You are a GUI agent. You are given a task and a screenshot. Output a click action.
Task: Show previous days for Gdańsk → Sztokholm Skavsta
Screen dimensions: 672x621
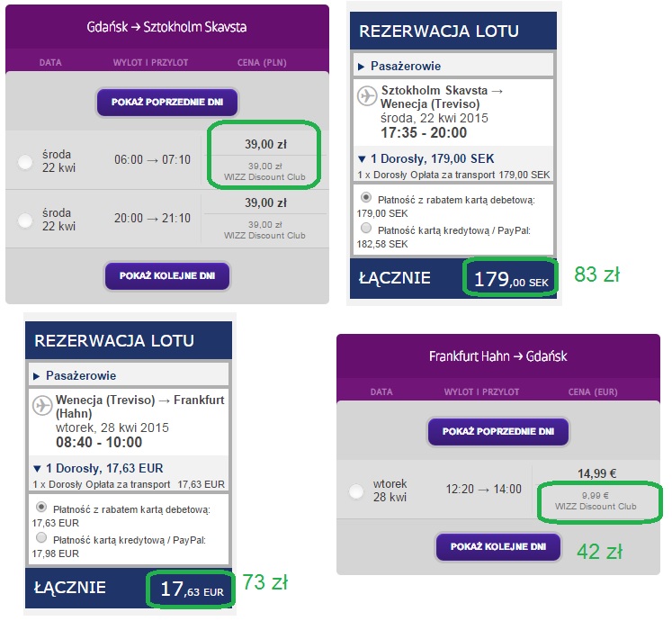(167, 102)
